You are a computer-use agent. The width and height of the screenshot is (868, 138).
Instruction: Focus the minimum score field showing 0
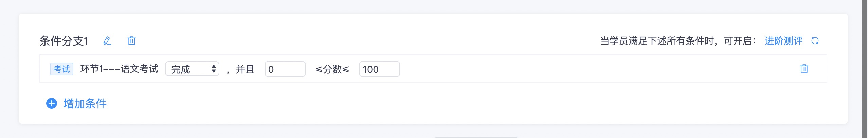click(x=285, y=69)
